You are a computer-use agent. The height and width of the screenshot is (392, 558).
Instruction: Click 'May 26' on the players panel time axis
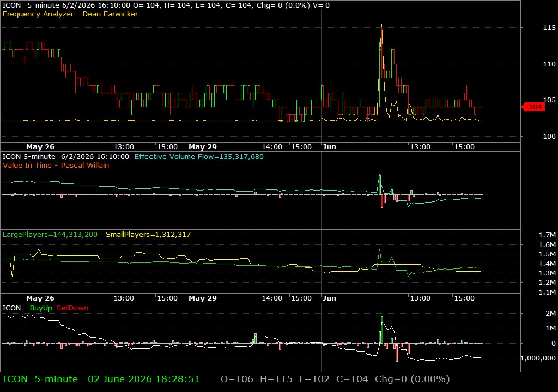(x=40, y=298)
